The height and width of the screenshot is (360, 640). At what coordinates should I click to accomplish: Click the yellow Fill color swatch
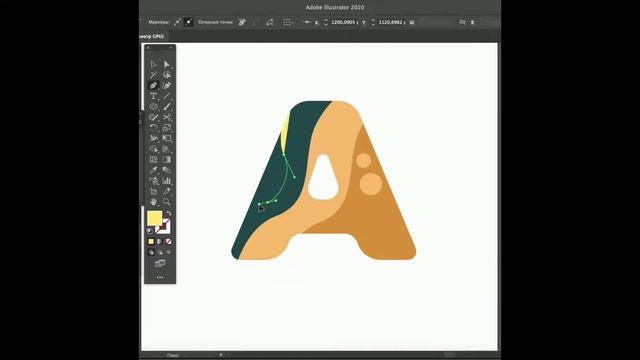click(x=155, y=218)
